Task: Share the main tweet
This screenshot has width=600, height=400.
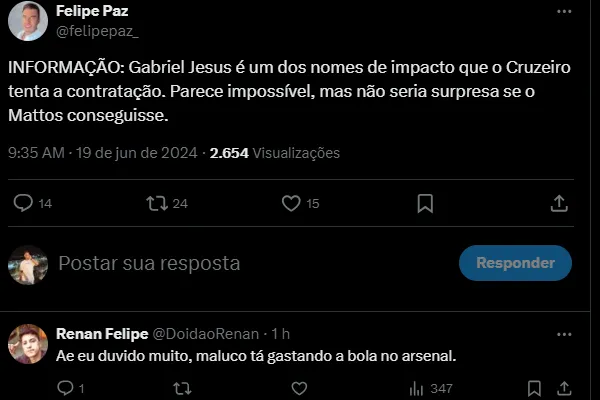Action: click(x=560, y=203)
